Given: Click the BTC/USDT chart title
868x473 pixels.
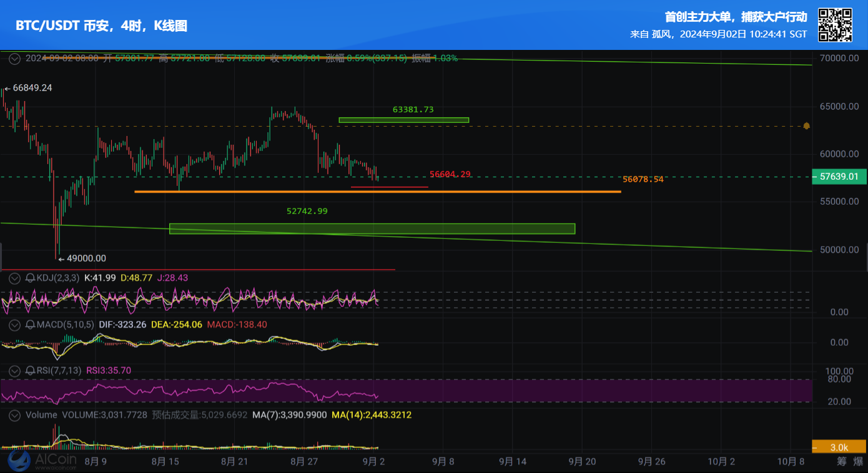Looking at the screenshot, I should [101, 26].
